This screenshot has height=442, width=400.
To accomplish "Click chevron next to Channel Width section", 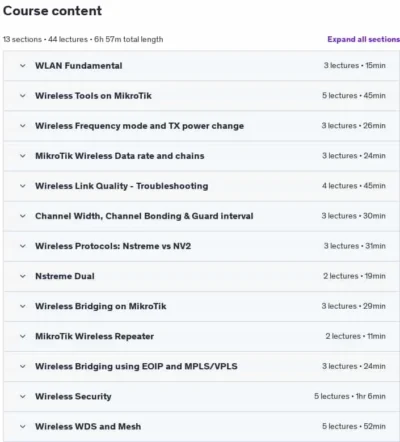I will point(23,216).
